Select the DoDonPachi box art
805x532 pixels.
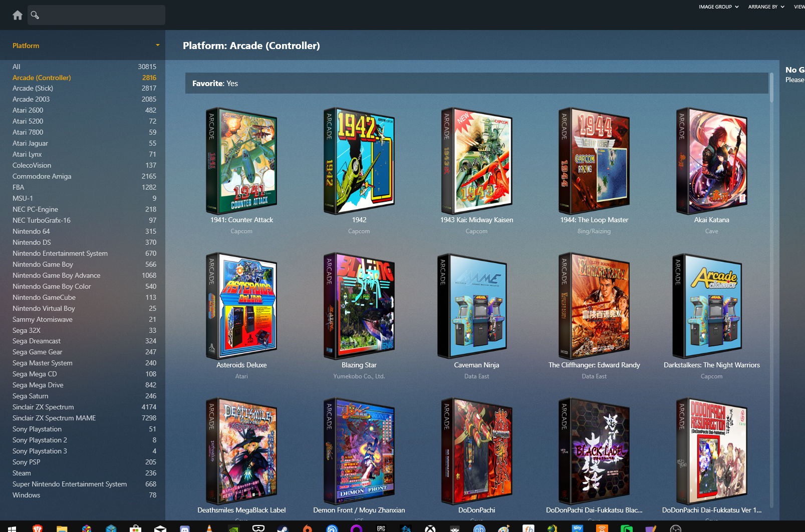[x=476, y=451]
